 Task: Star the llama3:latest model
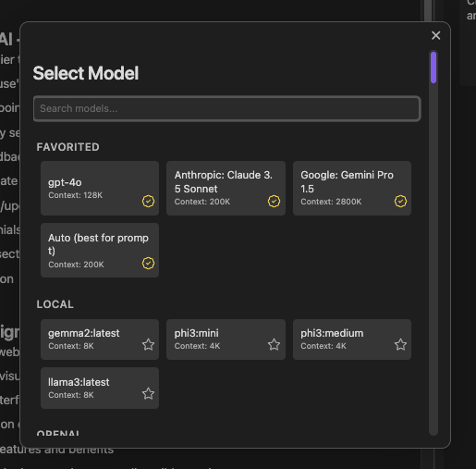pos(148,393)
